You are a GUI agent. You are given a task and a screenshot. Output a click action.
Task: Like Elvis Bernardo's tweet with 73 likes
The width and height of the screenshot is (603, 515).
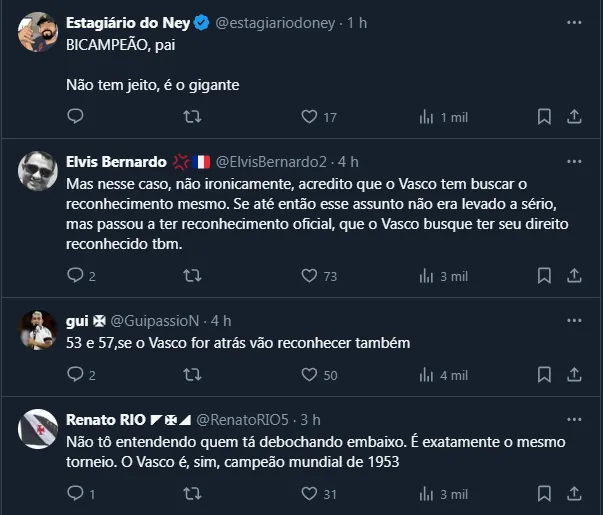pos(309,276)
